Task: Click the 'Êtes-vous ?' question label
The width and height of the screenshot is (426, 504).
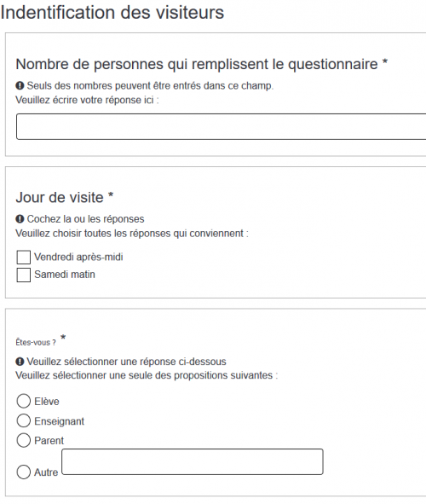Action: click(x=36, y=343)
